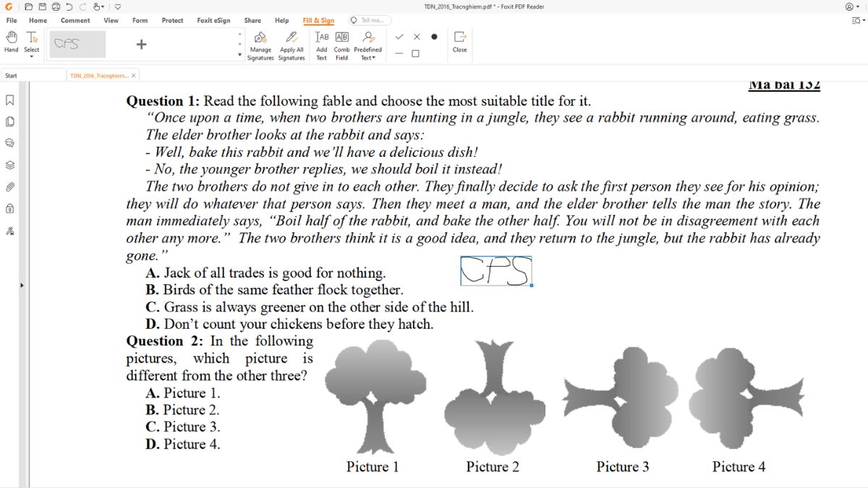Viewport: 868px width, 488px height.
Task: Click answer 'D. Don't count your chickens' text
Action: [289, 324]
